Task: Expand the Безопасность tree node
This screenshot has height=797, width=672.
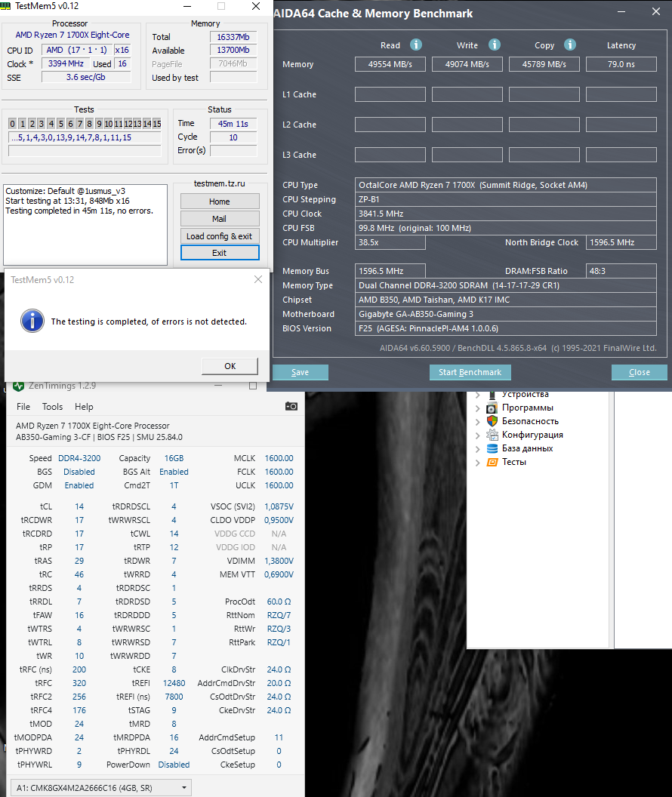Action: [477, 421]
